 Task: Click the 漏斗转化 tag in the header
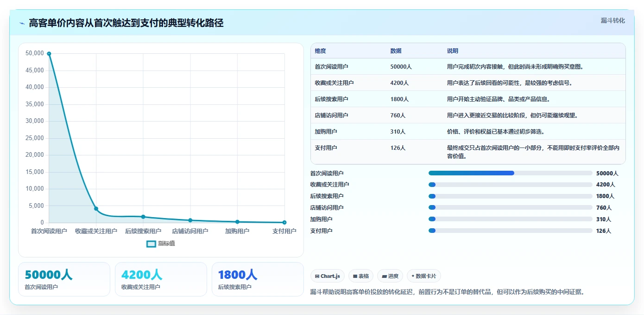pos(612,20)
